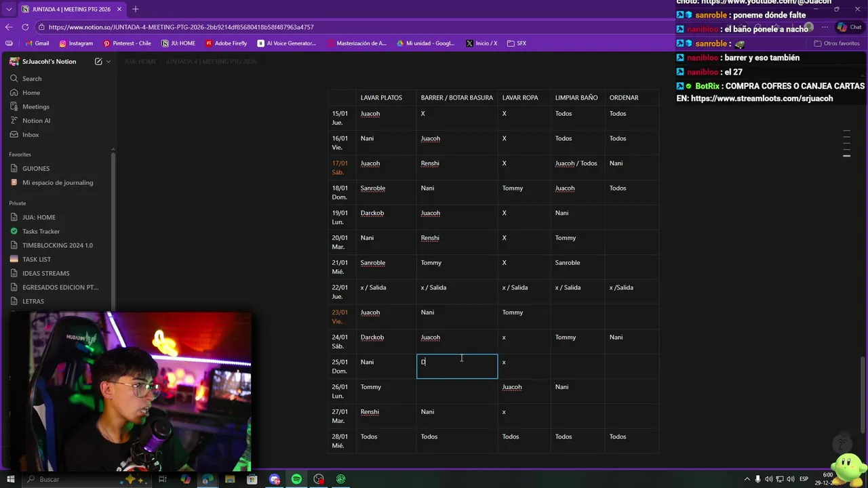Switch the ESP keyboard language indicator
Screen dimensions: 868x488
pos(804,479)
